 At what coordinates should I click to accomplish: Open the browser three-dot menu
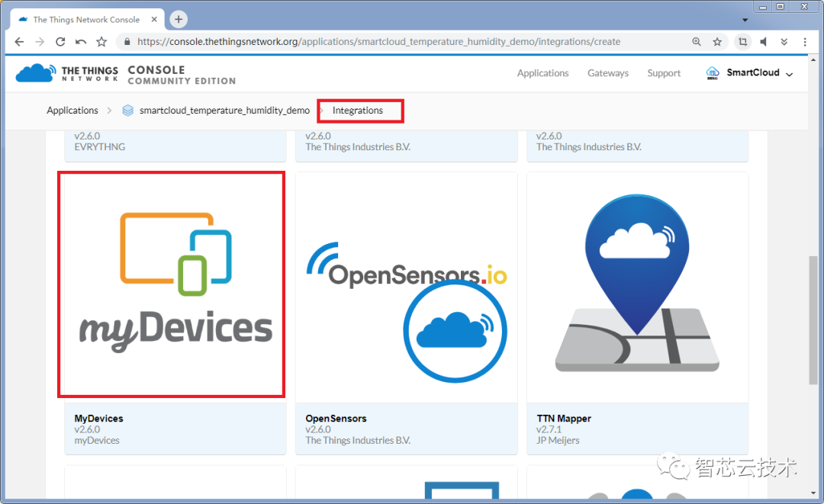[x=805, y=41]
